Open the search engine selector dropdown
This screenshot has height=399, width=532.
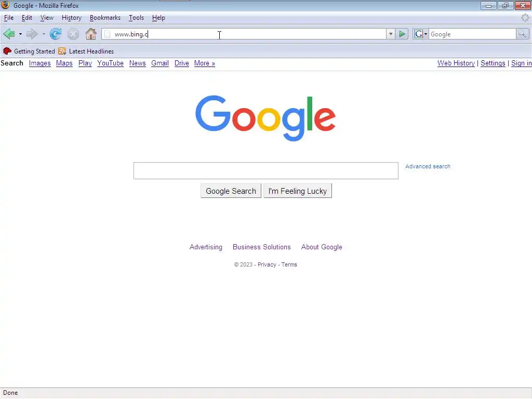coord(421,34)
